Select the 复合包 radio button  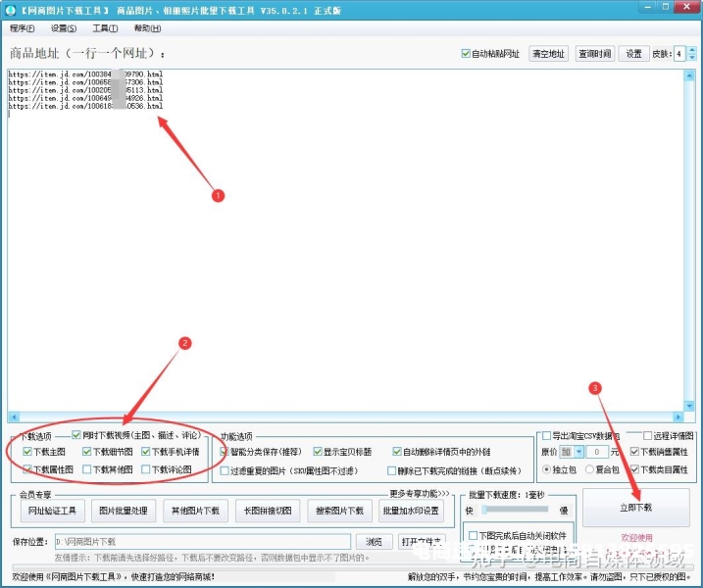click(589, 469)
